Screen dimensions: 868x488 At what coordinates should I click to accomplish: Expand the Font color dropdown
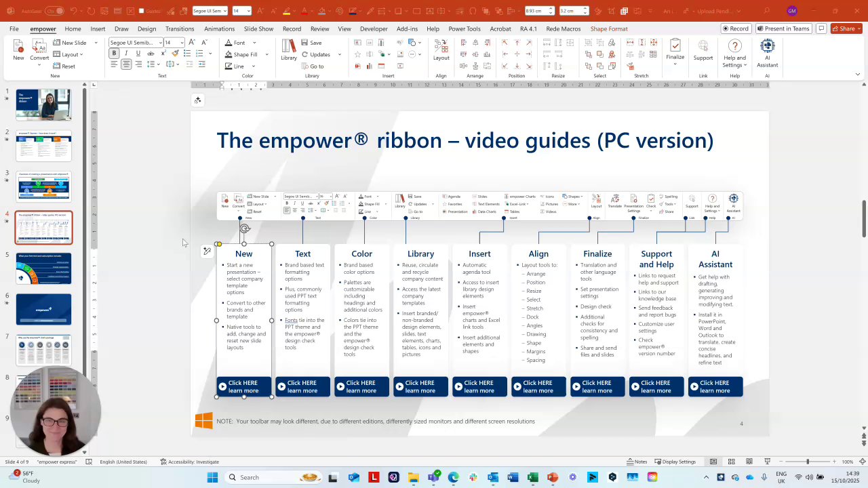click(x=254, y=43)
